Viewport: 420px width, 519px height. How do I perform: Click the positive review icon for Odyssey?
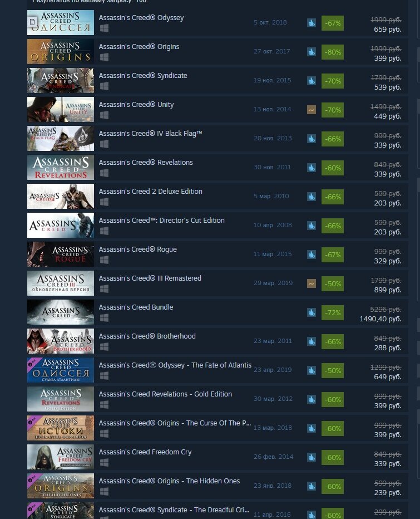click(x=311, y=23)
